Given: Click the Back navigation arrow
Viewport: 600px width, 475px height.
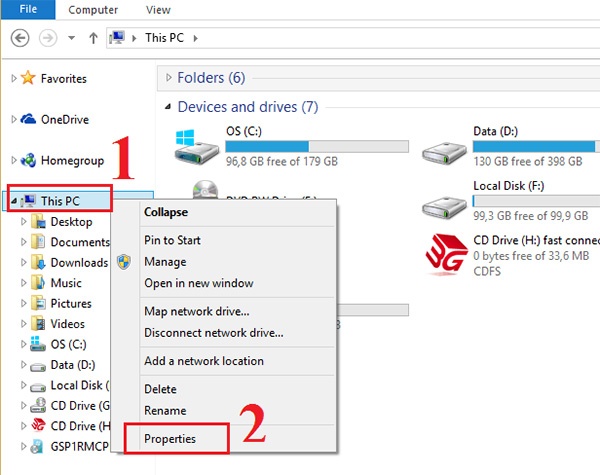Looking at the screenshot, I should (x=19, y=38).
